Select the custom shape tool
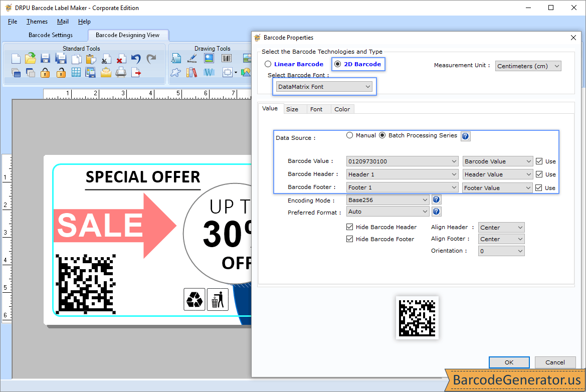Screen dimensions: 586x392 (175, 73)
